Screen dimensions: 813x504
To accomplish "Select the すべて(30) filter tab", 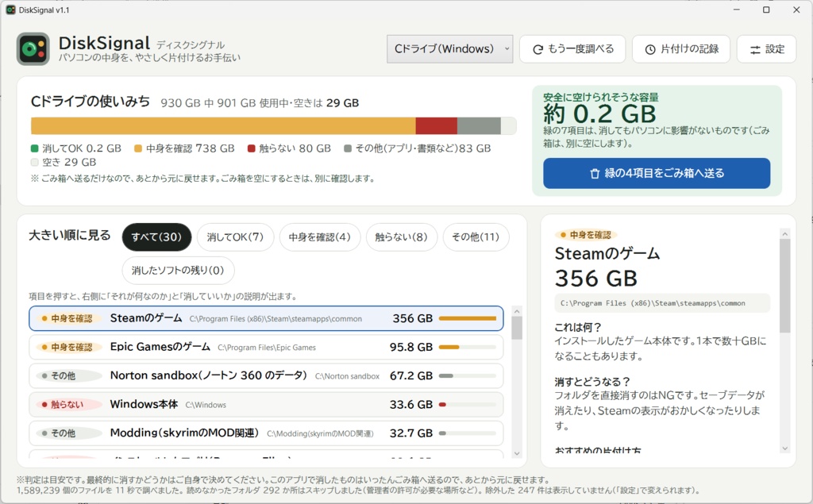I will pos(156,237).
